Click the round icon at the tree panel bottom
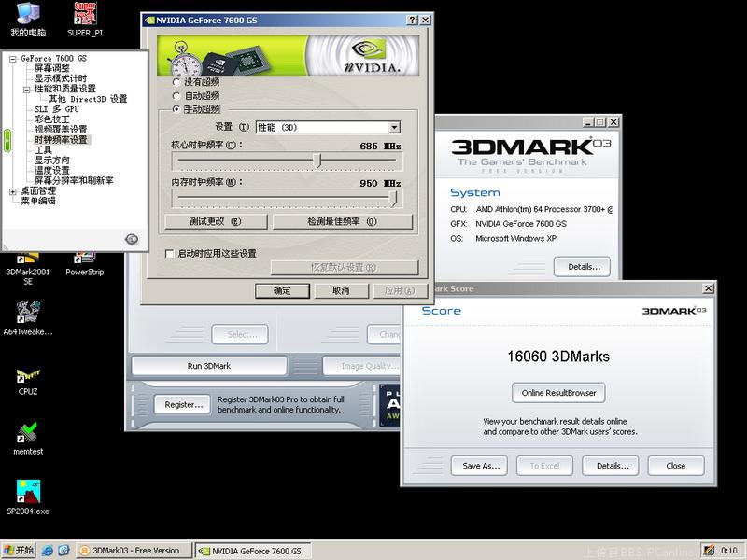Screen dimensions: 747x560 pyautogui.click(x=132, y=239)
